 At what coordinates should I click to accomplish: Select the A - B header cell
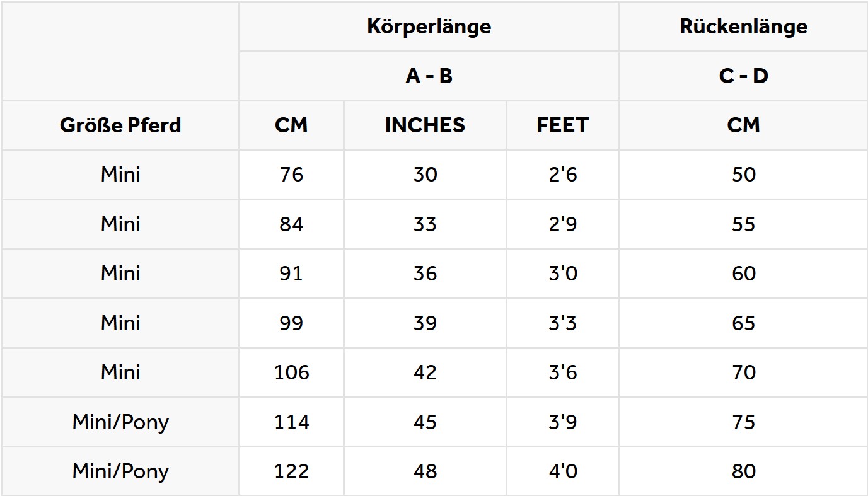pos(429,76)
